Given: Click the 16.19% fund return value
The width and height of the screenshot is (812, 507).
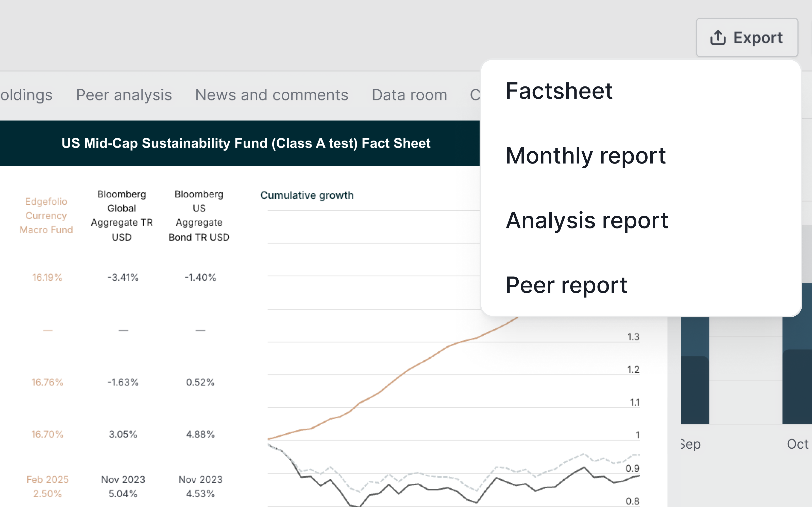Looking at the screenshot, I should coord(47,277).
